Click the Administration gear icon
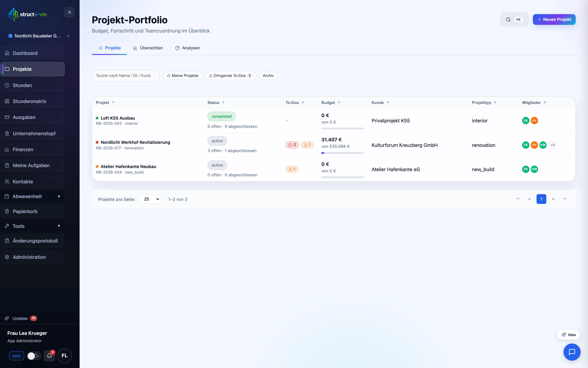 [7, 257]
